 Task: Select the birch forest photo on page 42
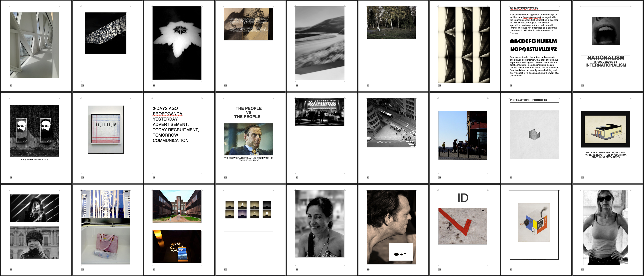click(x=391, y=23)
